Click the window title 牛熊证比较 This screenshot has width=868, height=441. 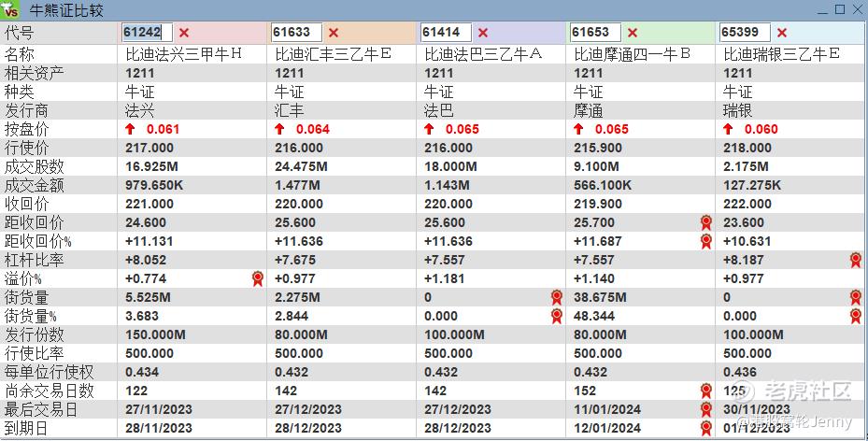coord(66,10)
